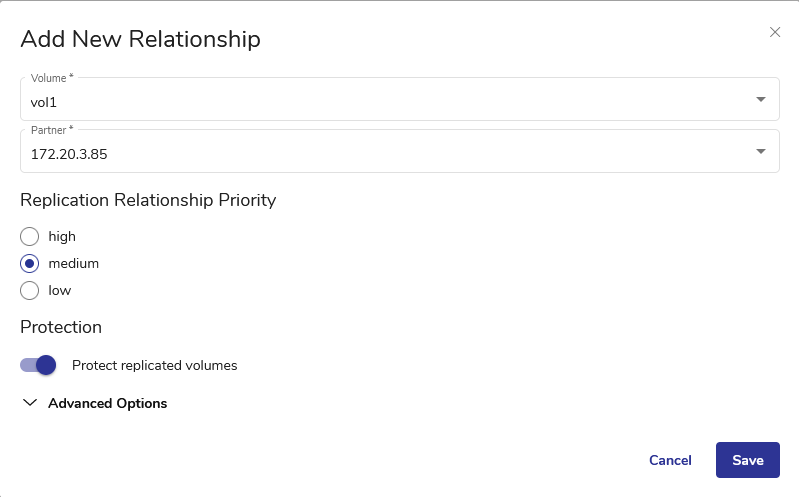This screenshot has height=497, width=799.
Task: Save the new relationship
Action: pos(748,460)
